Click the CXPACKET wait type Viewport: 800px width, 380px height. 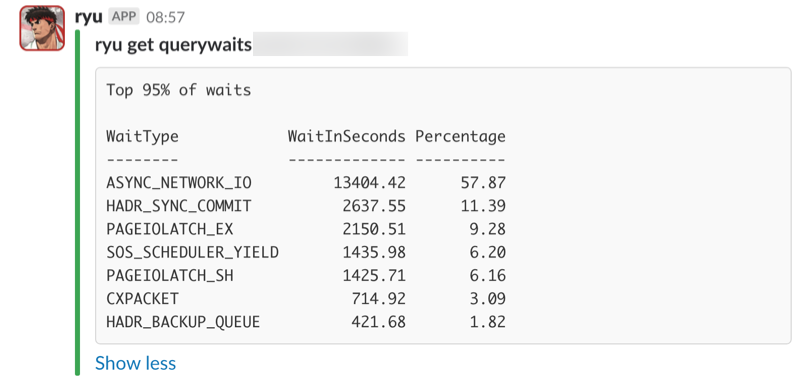142,299
